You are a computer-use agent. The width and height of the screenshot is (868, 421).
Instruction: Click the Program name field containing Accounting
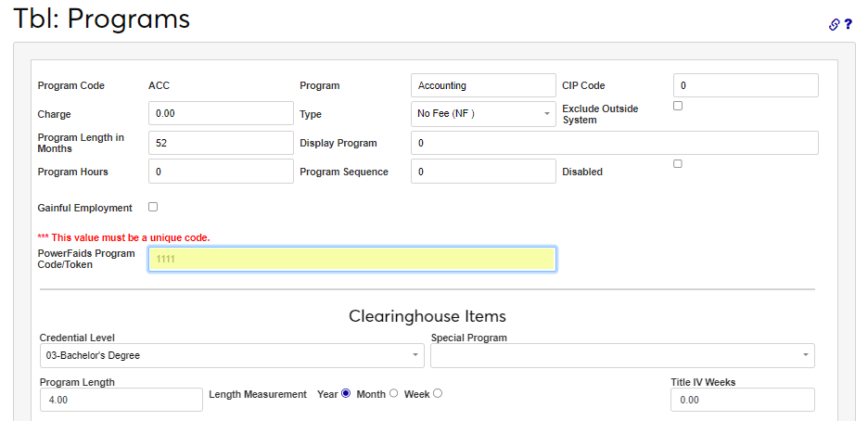tap(483, 85)
